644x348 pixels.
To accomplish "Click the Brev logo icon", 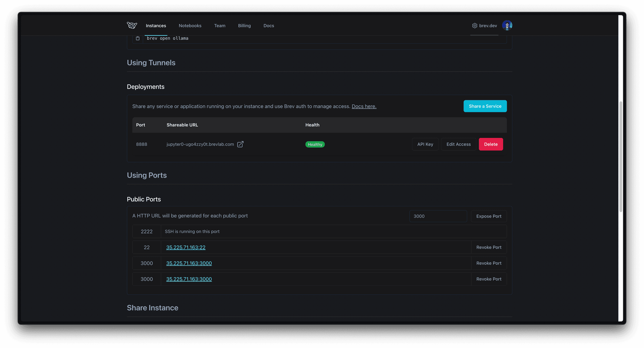I will (x=132, y=26).
